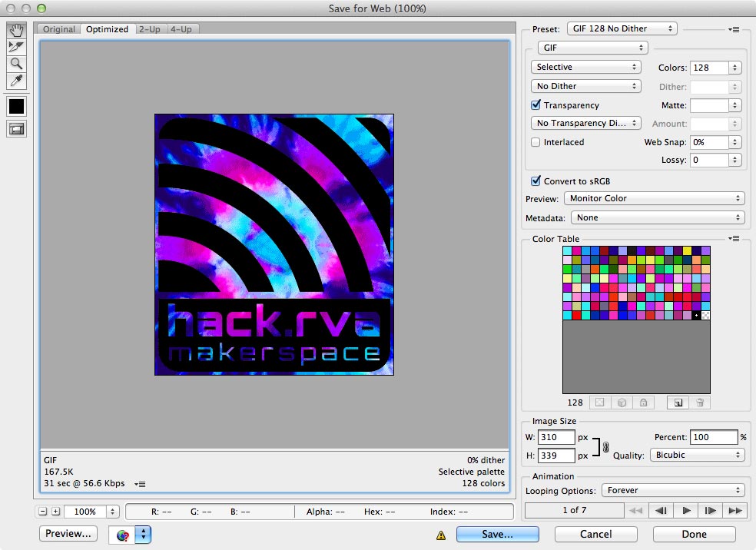Click the Cancel button

596,534
